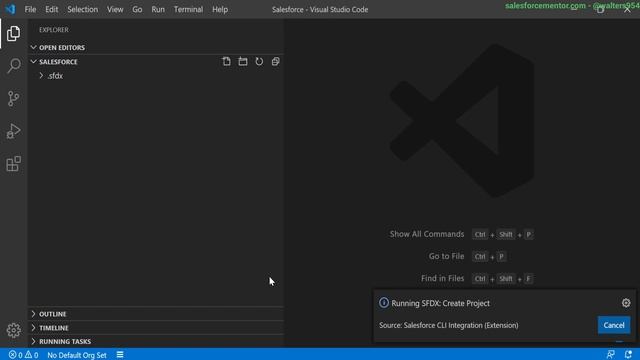Open the Extensions view icon
Screen dimensions: 640x360
(x=13, y=164)
